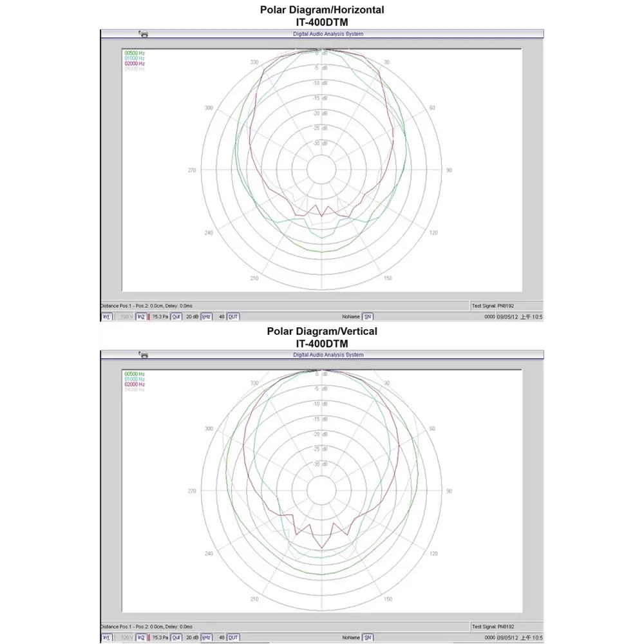Click the DUT button in the upper status bar
Screen dimensions: 644x644
pyautogui.click(x=233, y=317)
